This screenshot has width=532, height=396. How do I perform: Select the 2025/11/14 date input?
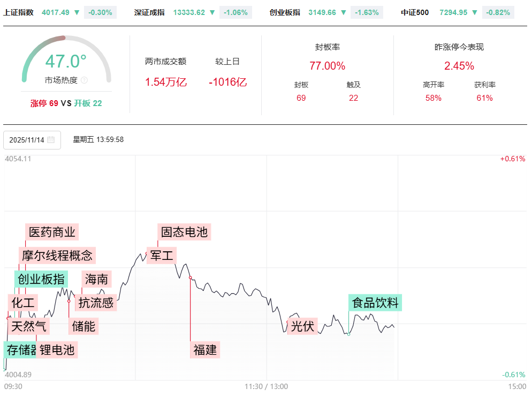pos(27,140)
